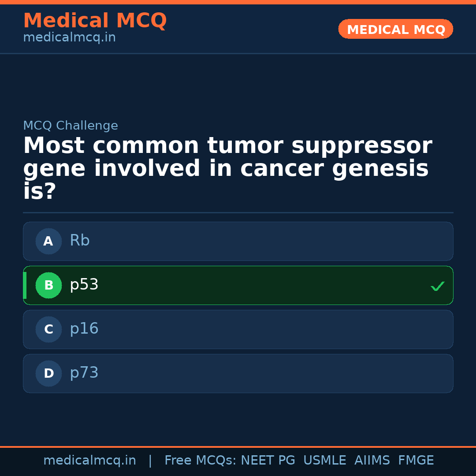Select FMGE in the footer
This screenshot has height=476, width=476.
pos(416,461)
